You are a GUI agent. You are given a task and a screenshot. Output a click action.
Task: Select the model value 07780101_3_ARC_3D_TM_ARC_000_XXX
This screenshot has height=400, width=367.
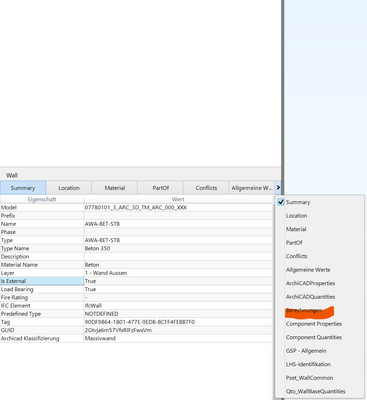[x=136, y=207]
